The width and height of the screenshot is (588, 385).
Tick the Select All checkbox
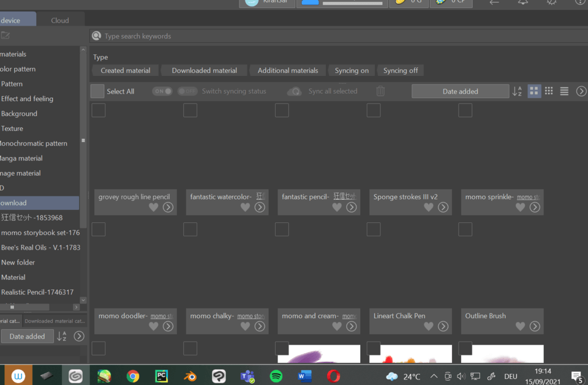(97, 91)
